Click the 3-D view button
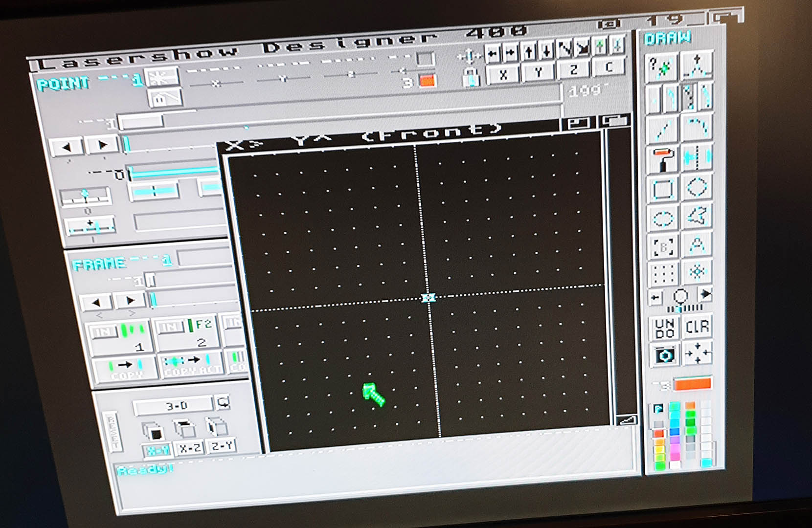The height and width of the screenshot is (528, 812). [174, 405]
